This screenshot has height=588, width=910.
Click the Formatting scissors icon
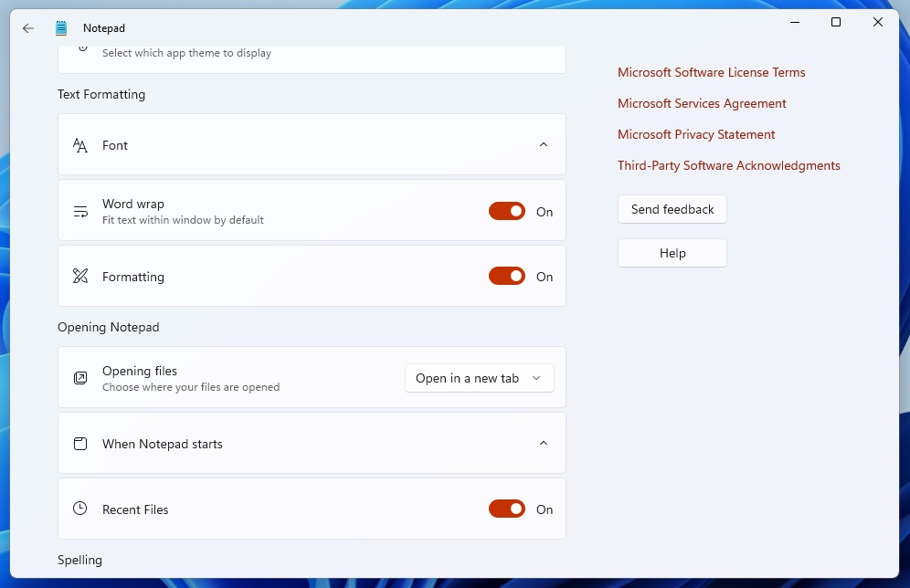[79, 276]
